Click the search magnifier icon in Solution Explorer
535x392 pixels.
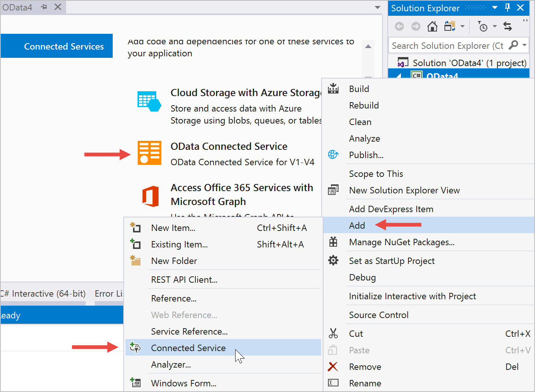point(513,45)
